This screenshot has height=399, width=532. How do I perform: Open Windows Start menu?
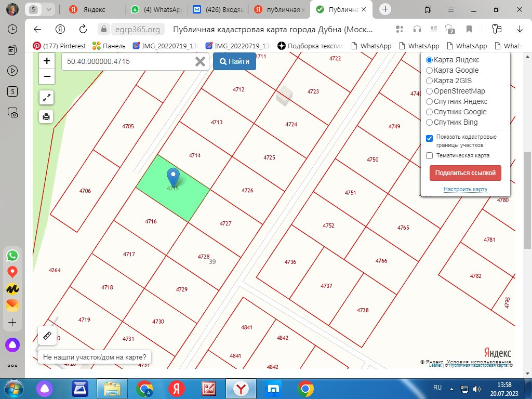point(14,389)
